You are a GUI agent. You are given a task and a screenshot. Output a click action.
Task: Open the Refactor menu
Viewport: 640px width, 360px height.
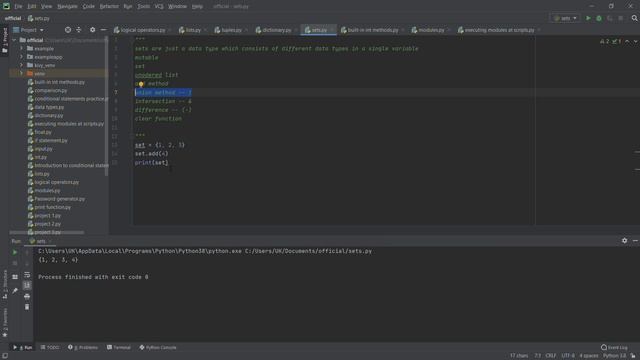109,6
